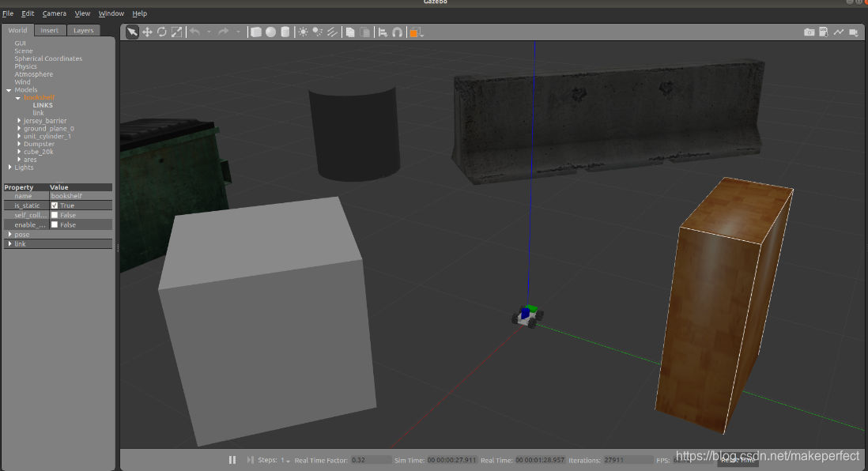Open the redo history dropdown arrow
Image resolution: width=868 pixels, height=471 pixels.
(238, 32)
